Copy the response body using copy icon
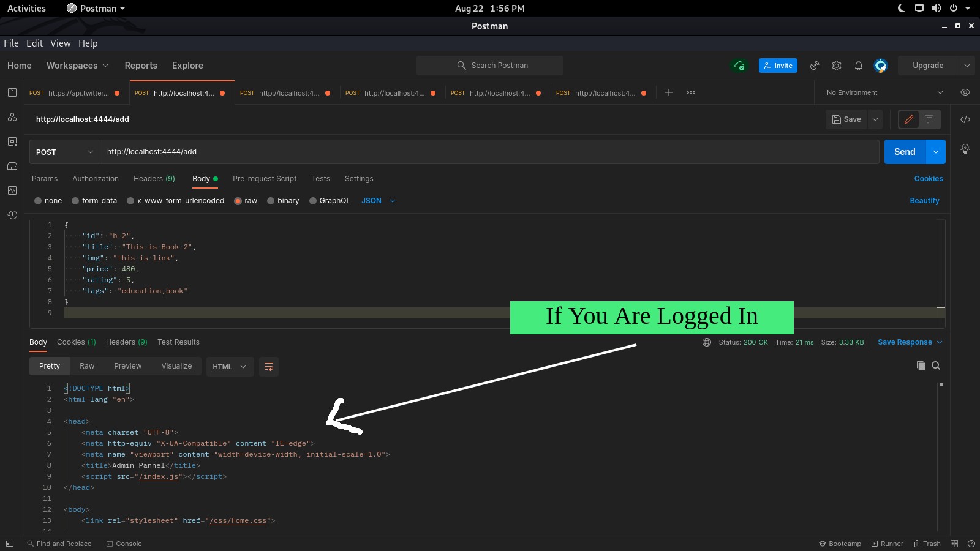This screenshot has width=980, height=551. click(921, 365)
